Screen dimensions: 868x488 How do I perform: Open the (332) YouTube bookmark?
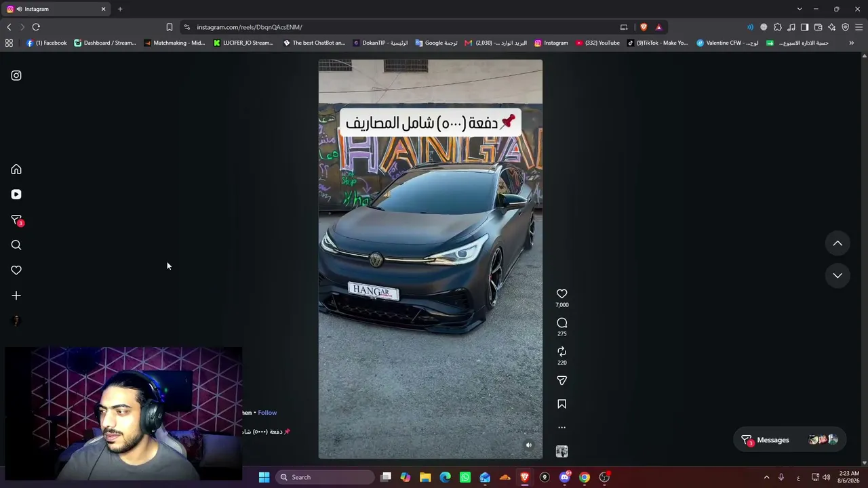click(x=597, y=43)
